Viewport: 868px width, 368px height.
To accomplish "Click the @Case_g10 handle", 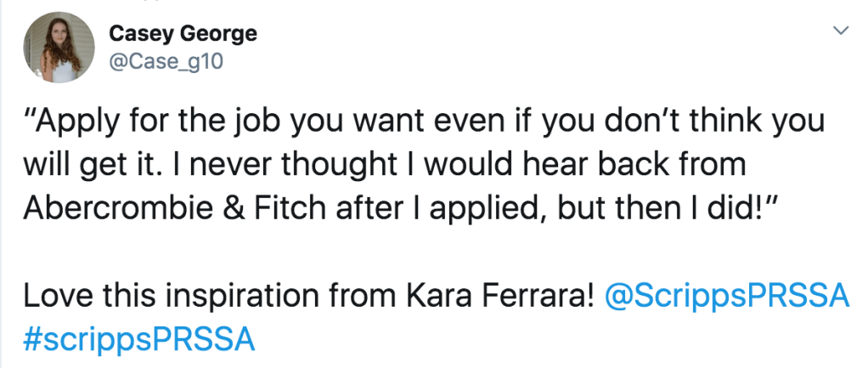I will (x=165, y=61).
